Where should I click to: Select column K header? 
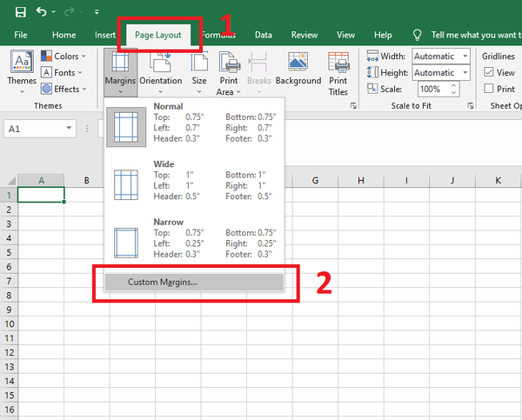pyautogui.click(x=498, y=180)
